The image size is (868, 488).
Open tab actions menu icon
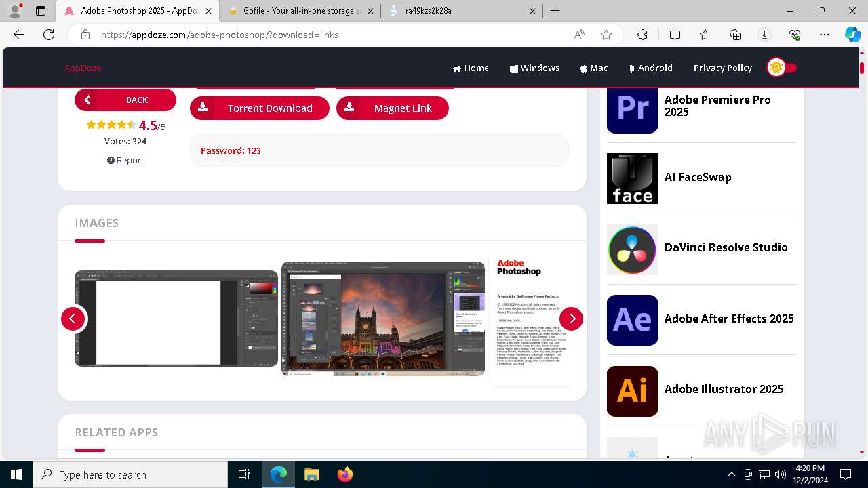pyautogui.click(x=41, y=11)
